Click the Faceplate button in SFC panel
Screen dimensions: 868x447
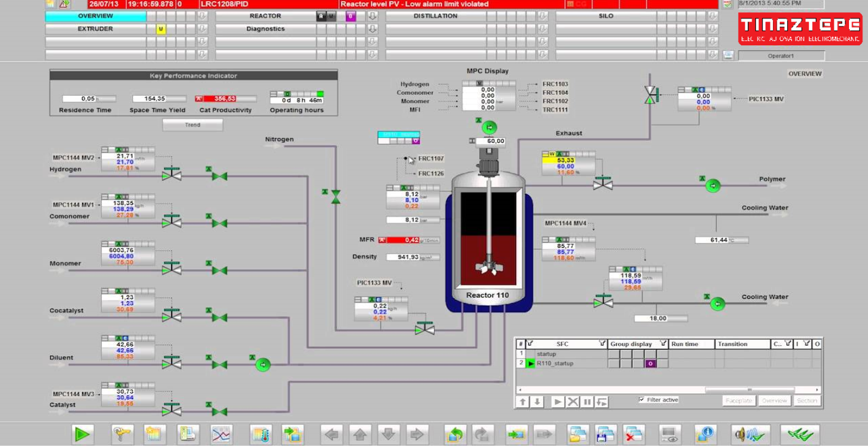click(739, 400)
